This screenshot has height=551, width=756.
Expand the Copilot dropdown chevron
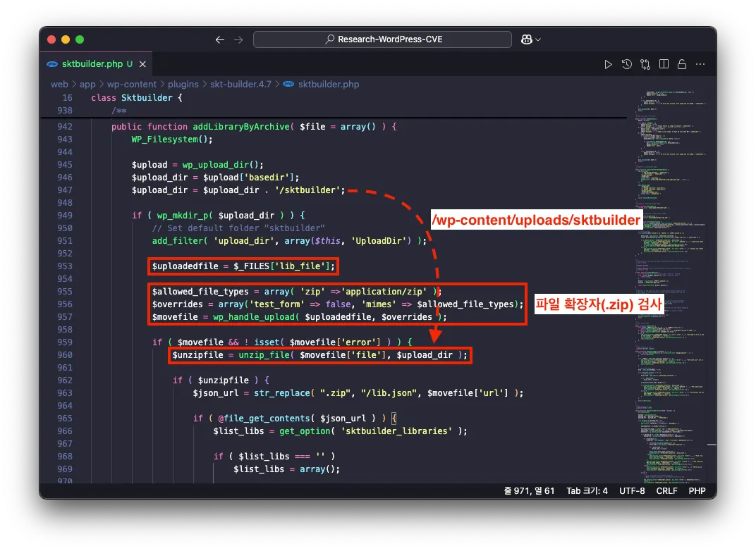tap(538, 39)
